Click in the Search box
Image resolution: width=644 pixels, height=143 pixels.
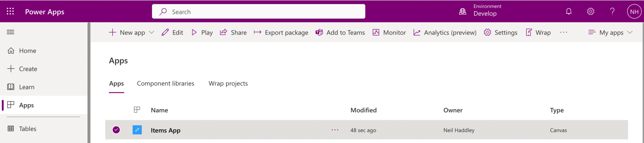[x=259, y=12]
